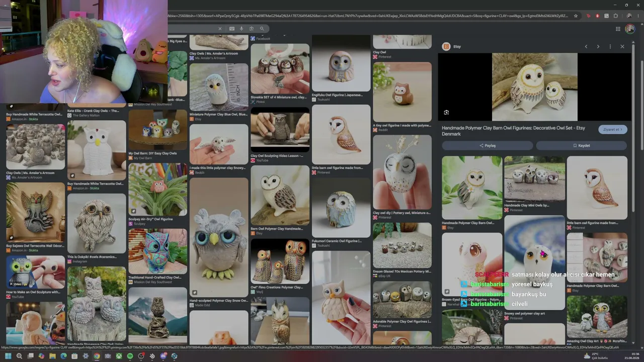The image size is (644, 362).
Task: Open Windows taskbar Search
Action: (19, 356)
